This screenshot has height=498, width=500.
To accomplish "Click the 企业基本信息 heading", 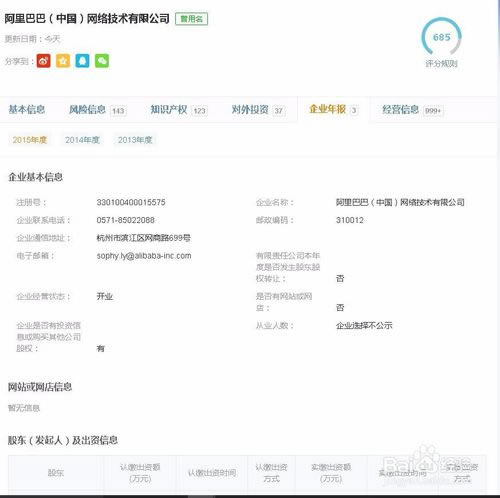I will pyautogui.click(x=35, y=177).
